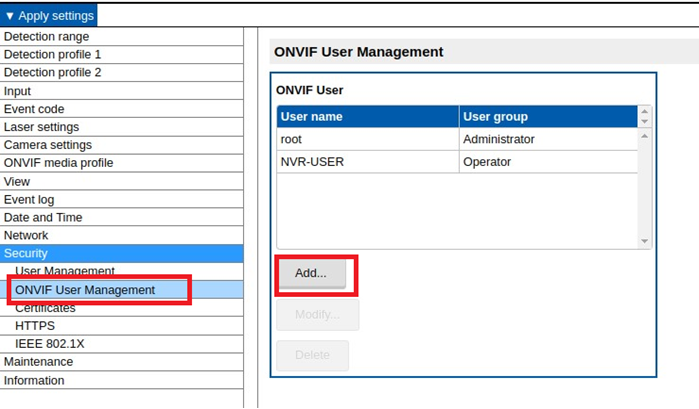The image size is (699, 409).
Task: Collapse the Apply settings expander
Action: tap(50, 16)
